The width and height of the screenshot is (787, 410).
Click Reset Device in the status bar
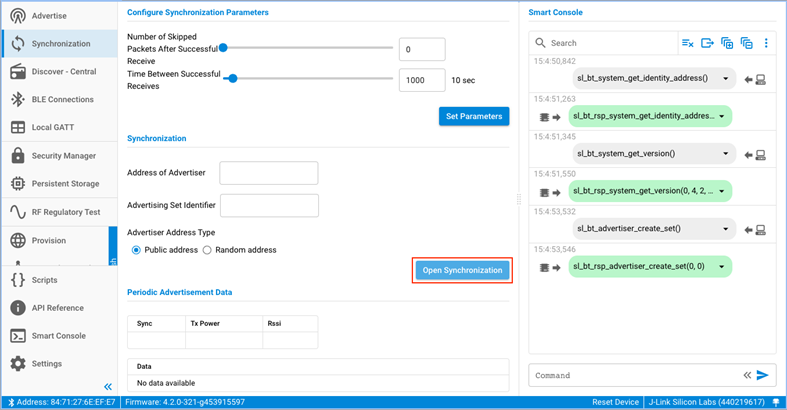(x=615, y=402)
